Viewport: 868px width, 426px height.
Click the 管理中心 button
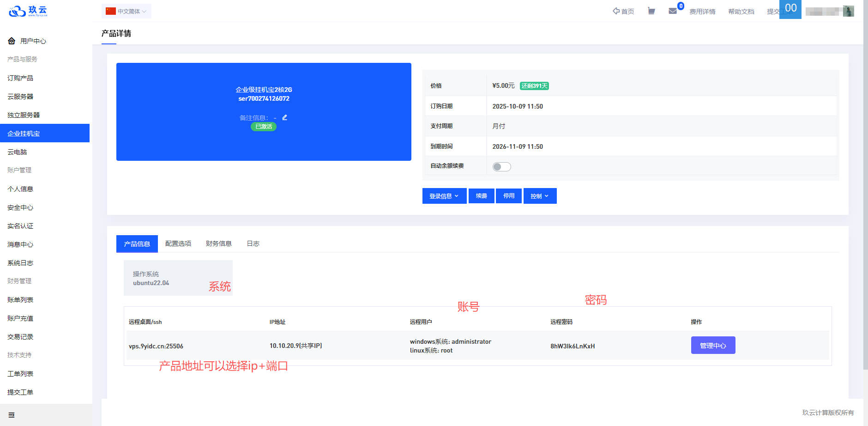[713, 346]
